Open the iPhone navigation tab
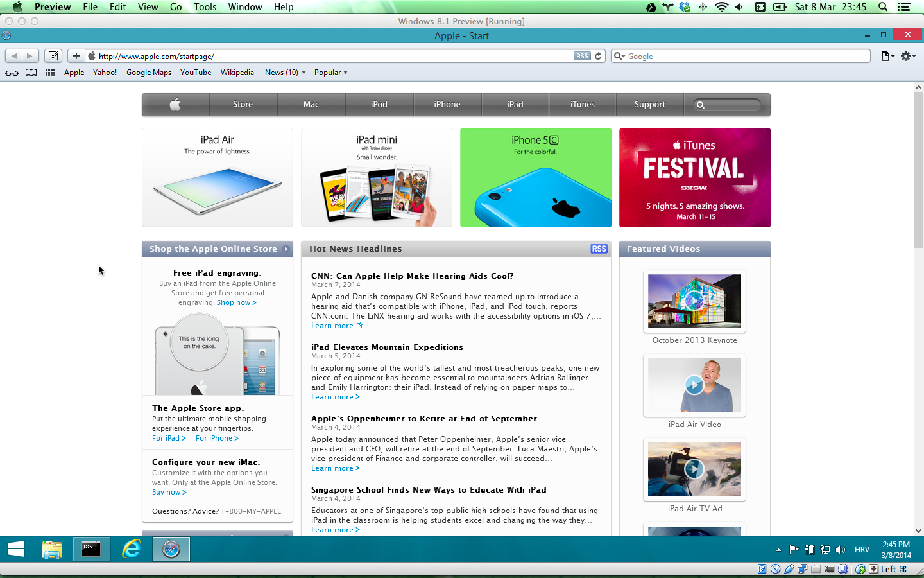Viewport: 924px width, 578px height. [447, 104]
